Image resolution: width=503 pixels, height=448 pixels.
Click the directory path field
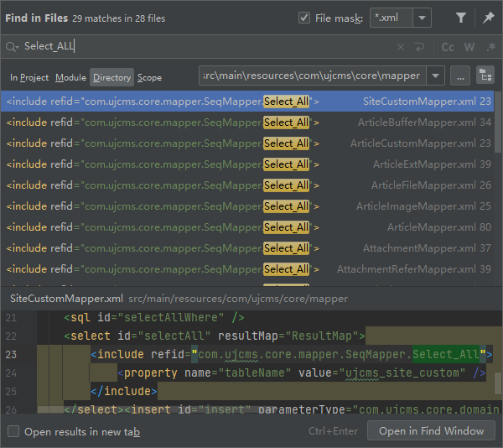pos(313,76)
